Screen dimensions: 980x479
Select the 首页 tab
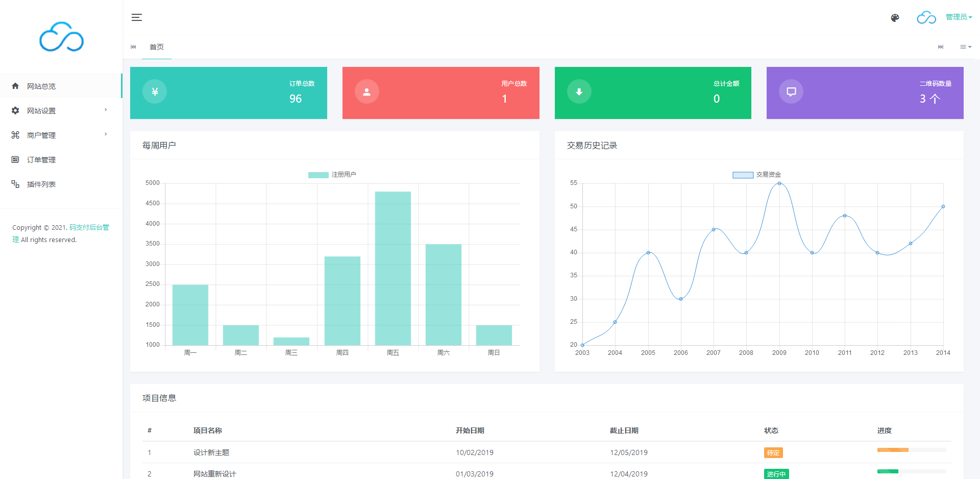coord(157,47)
